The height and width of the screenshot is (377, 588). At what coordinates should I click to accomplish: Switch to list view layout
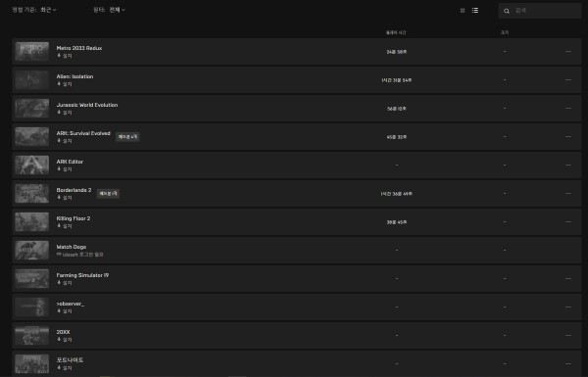tap(475, 11)
